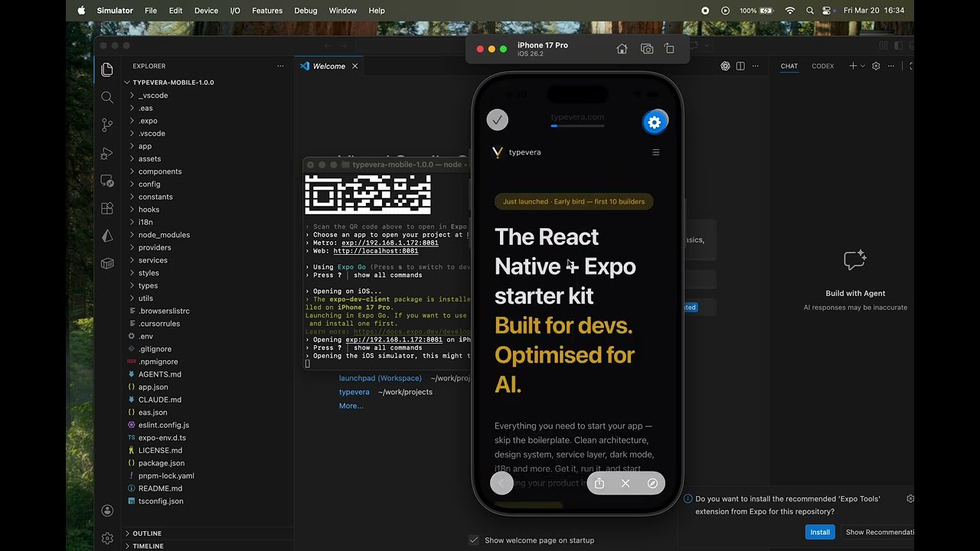980x551 pixels.
Task: Click the More... recent projects link
Action: [351, 406]
